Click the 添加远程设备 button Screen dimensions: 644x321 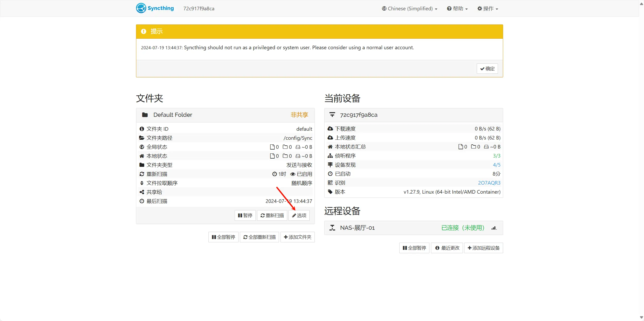pos(483,248)
